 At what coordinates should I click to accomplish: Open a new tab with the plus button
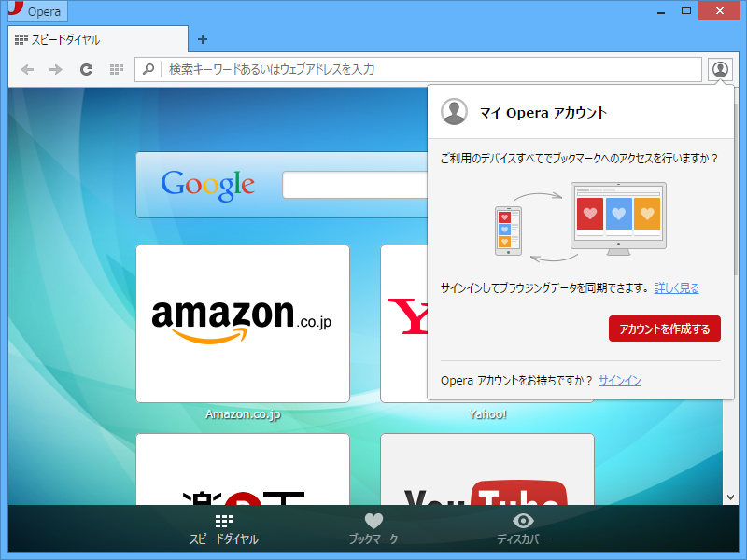click(x=203, y=40)
